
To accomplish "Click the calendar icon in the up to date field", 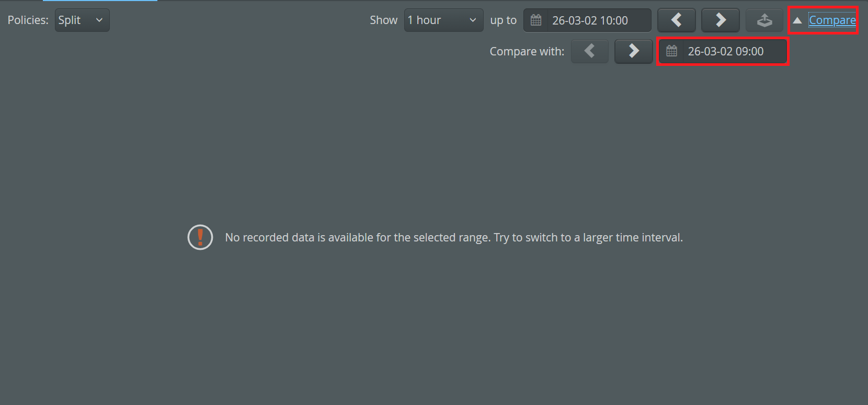I will point(536,20).
